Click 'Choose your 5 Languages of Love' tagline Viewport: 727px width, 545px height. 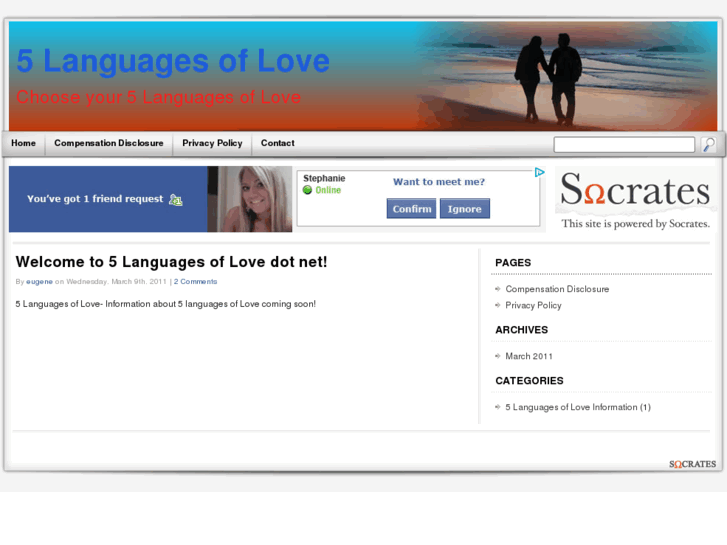[159, 97]
